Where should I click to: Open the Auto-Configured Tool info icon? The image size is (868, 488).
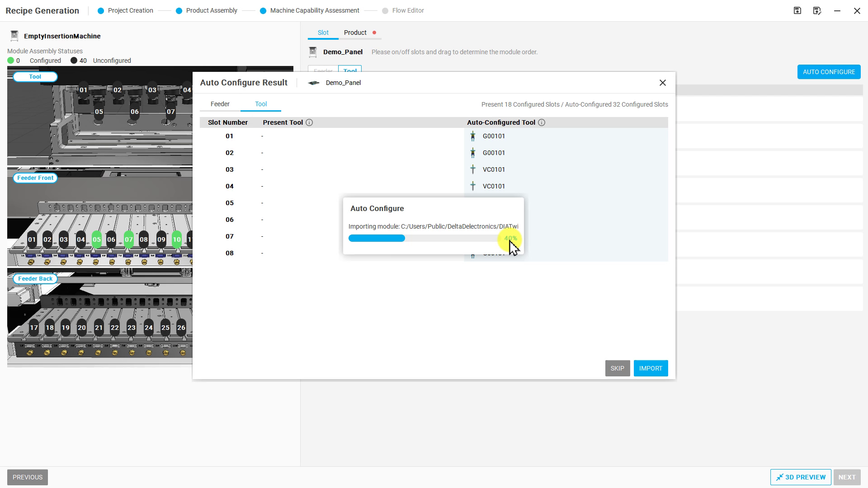(x=542, y=122)
